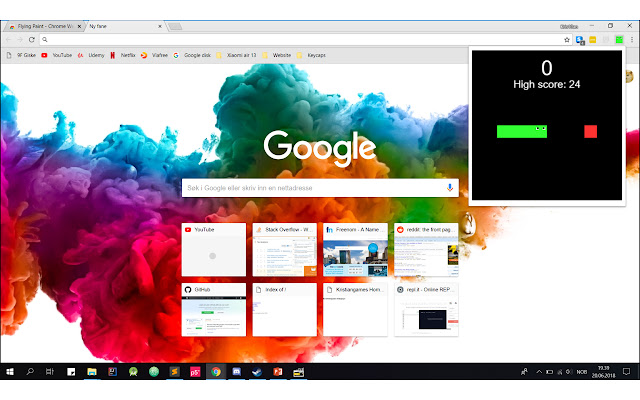
Task: Open the YouTube most-visited tile
Action: click(x=214, y=249)
